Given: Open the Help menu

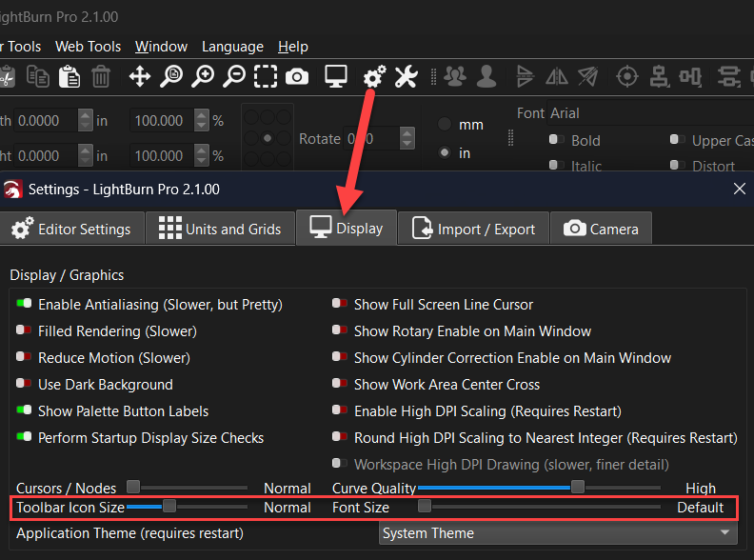Looking at the screenshot, I should (x=293, y=47).
